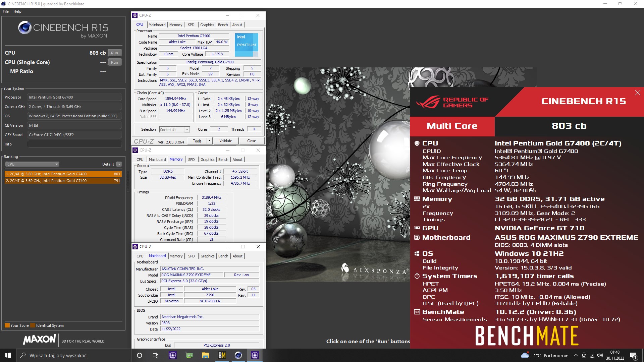
Task: Click the Core Voltage value 1.359 V
Action: (x=217, y=54)
